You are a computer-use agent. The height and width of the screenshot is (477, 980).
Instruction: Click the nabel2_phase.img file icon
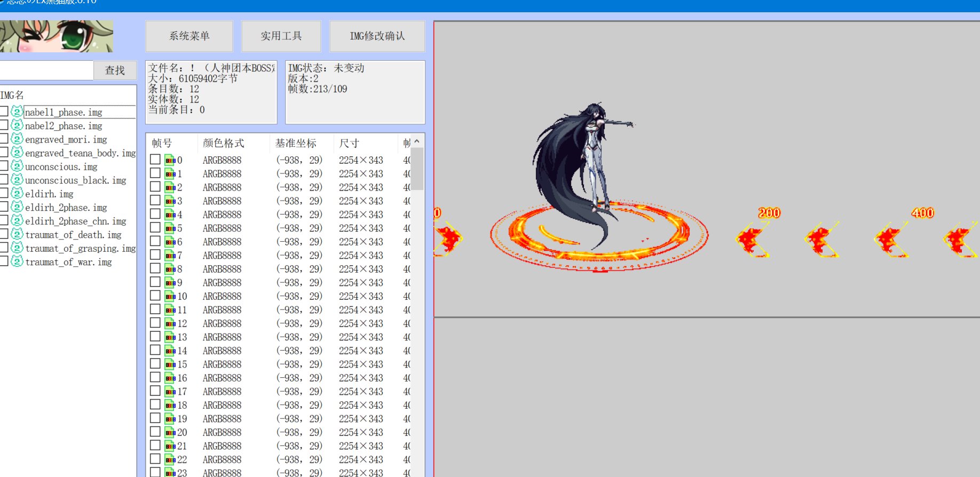[17, 125]
